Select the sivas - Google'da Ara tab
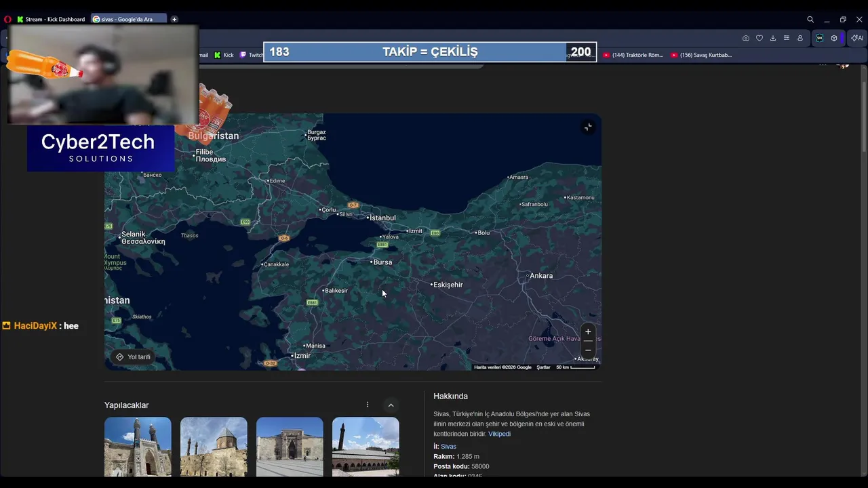Screen dimensions: 868x488 (x=127, y=20)
